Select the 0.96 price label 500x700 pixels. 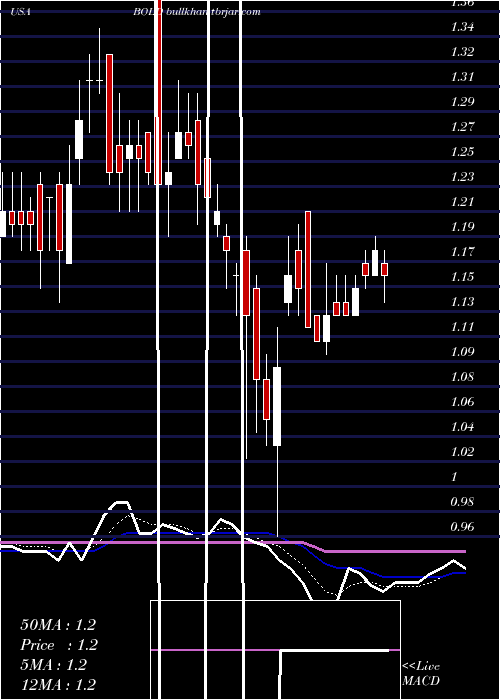(x=462, y=527)
